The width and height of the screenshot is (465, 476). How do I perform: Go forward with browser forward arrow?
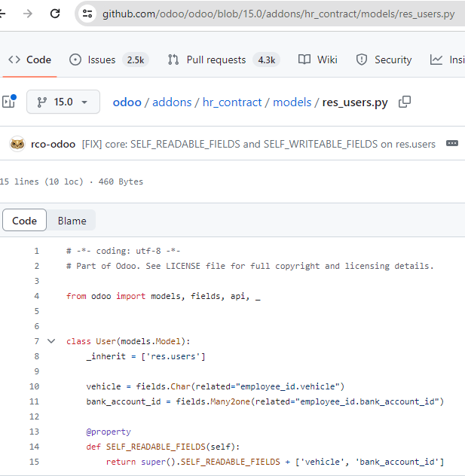pos(28,14)
